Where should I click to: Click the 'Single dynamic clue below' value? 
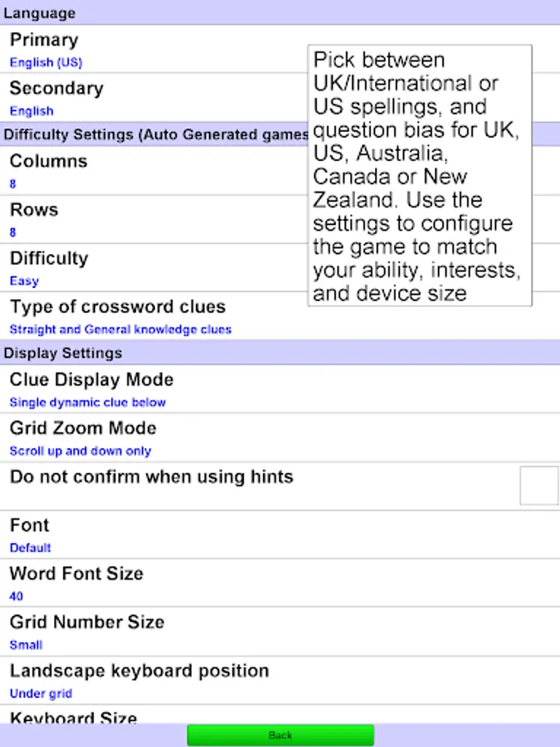(88, 403)
